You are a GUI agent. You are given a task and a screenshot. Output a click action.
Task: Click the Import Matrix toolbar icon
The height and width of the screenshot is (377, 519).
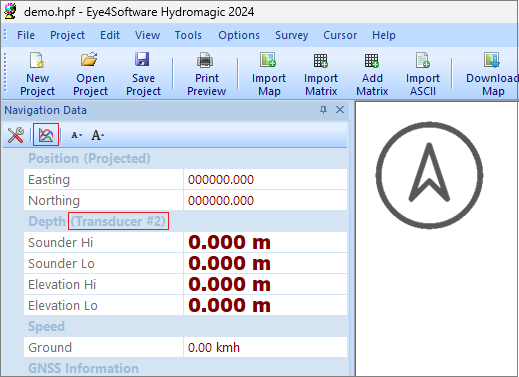(321, 74)
